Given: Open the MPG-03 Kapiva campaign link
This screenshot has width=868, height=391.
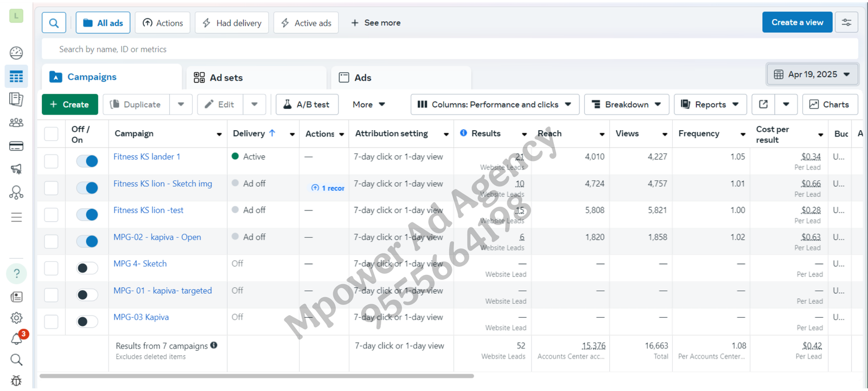Looking at the screenshot, I should pyautogui.click(x=141, y=317).
